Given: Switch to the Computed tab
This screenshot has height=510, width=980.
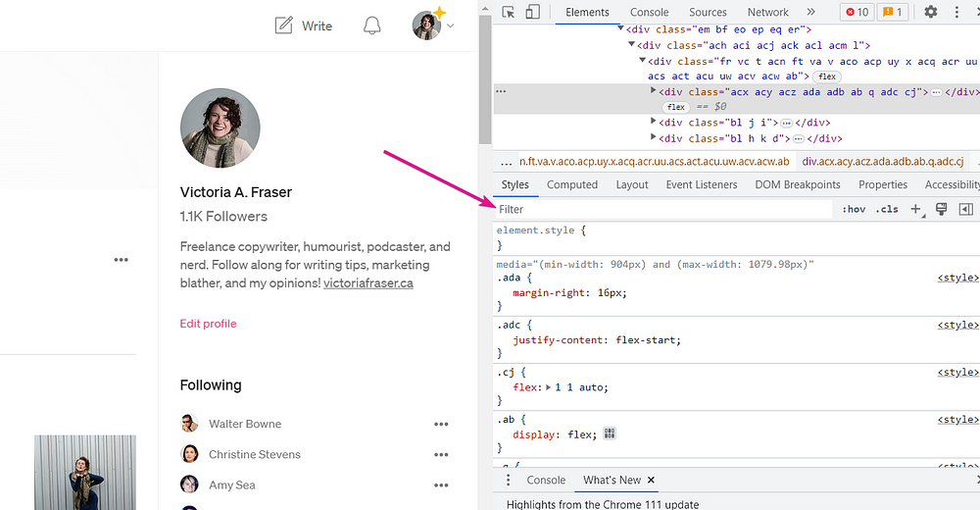Looking at the screenshot, I should tap(572, 184).
